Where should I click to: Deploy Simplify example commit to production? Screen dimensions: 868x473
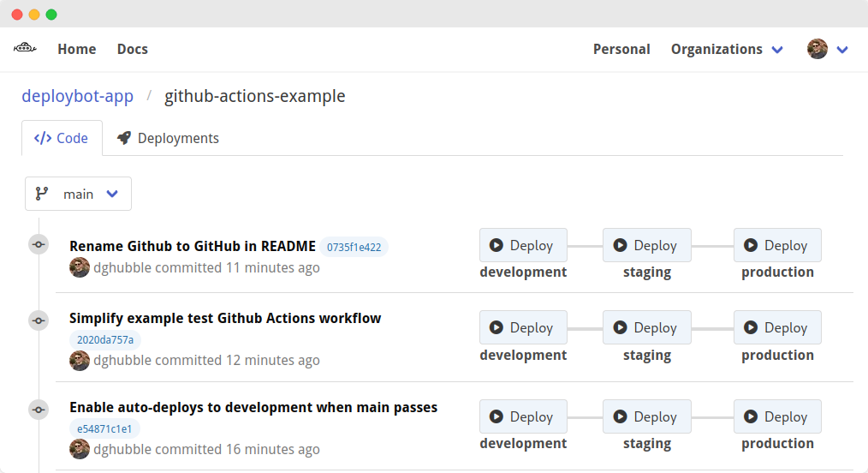(777, 327)
